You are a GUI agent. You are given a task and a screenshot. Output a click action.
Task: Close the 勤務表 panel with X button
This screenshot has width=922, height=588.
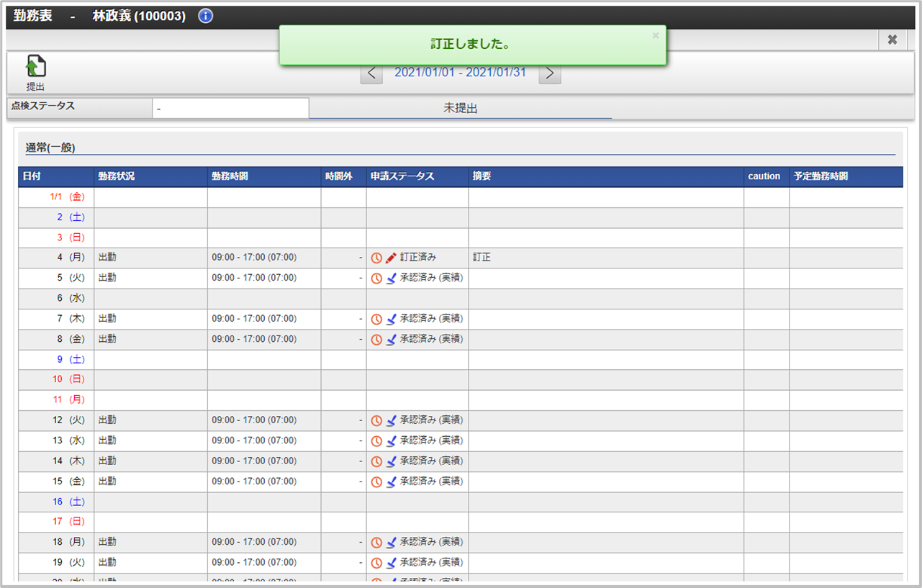click(892, 40)
